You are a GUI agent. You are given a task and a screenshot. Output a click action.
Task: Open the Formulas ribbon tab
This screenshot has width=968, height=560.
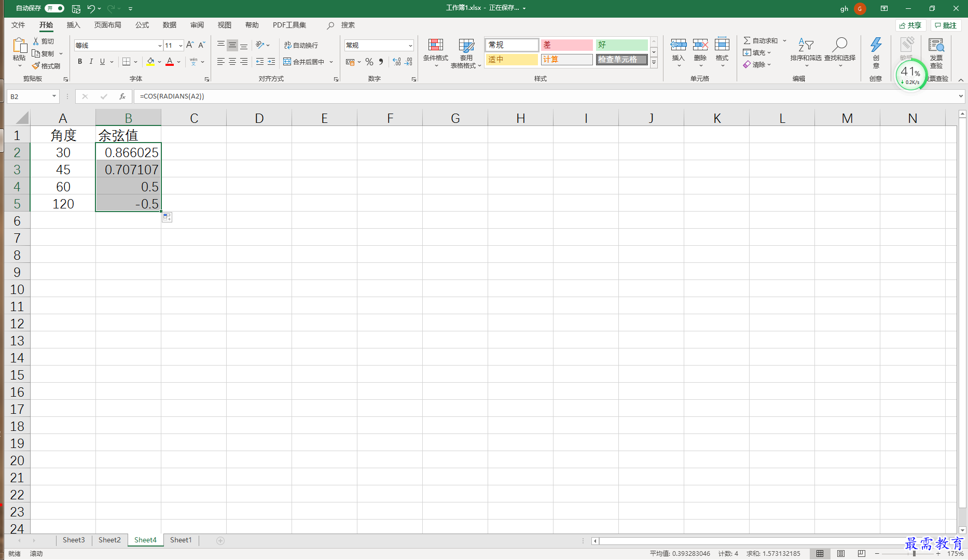point(142,25)
